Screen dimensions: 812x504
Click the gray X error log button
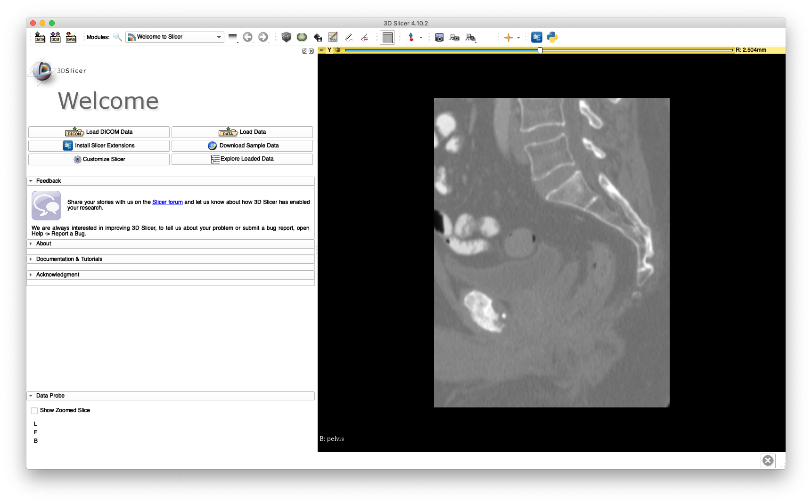click(768, 461)
